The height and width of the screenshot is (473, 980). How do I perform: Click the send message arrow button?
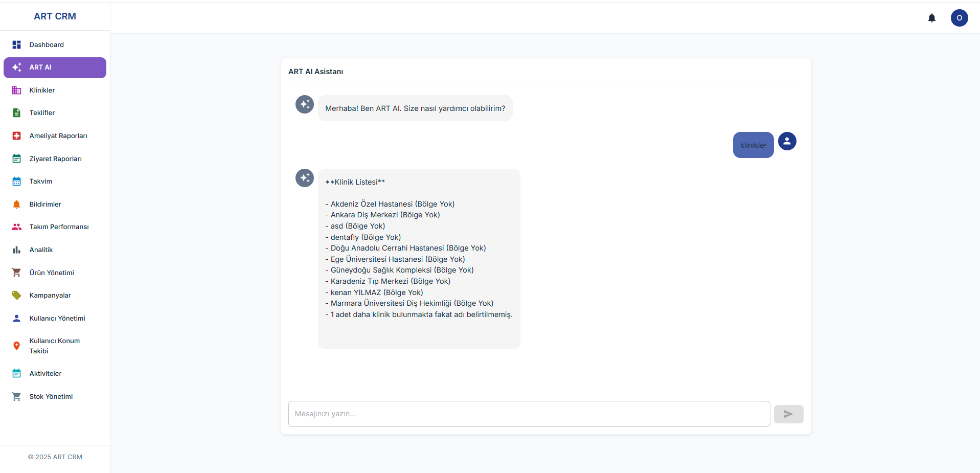pyautogui.click(x=788, y=414)
